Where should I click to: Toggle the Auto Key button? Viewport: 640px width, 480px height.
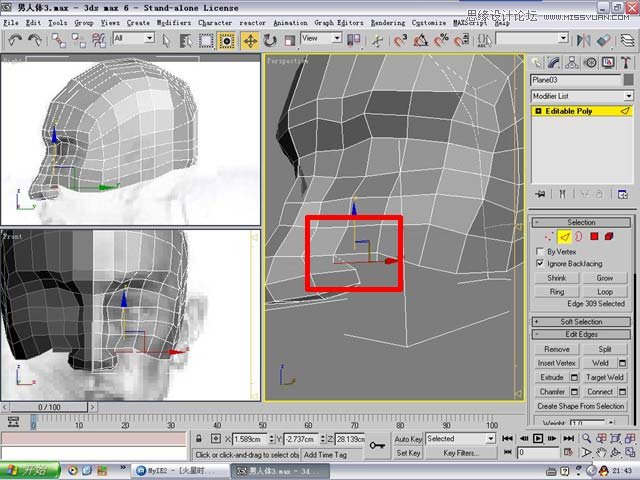click(408, 439)
